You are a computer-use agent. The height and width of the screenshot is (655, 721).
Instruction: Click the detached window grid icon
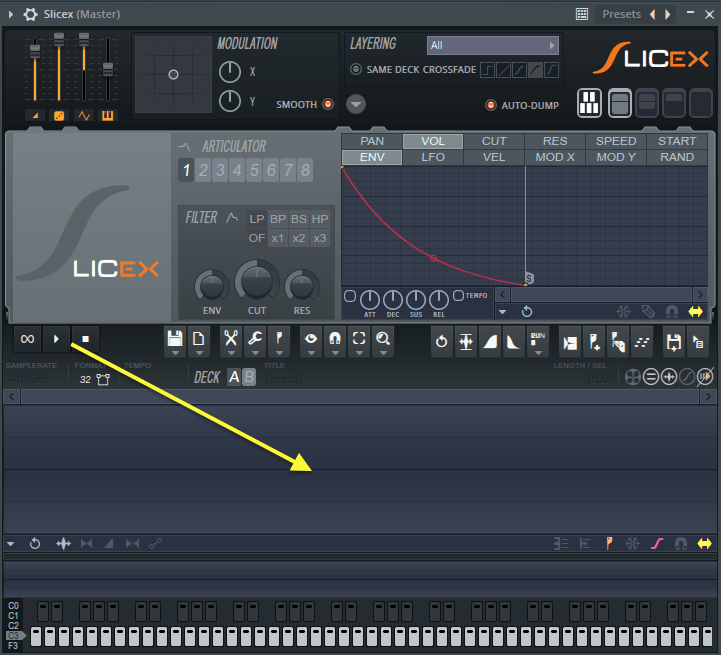pyautogui.click(x=582, y=14)
